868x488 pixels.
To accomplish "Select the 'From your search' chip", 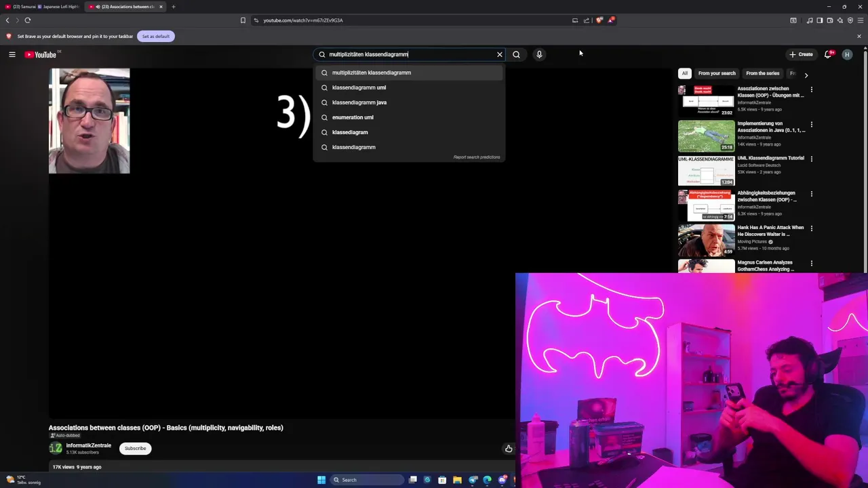I will [x=717, y=73].
